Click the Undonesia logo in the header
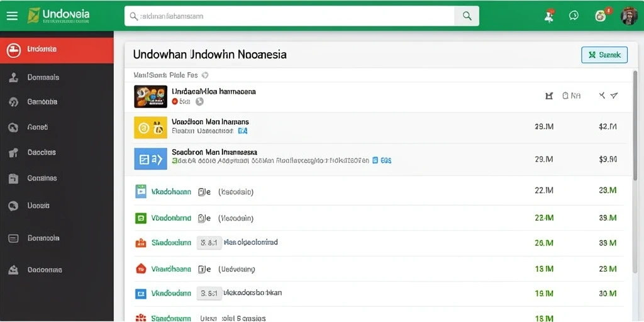Image resolution: width=644 pixels, height=322 pixels. click(x=58, y=16)
